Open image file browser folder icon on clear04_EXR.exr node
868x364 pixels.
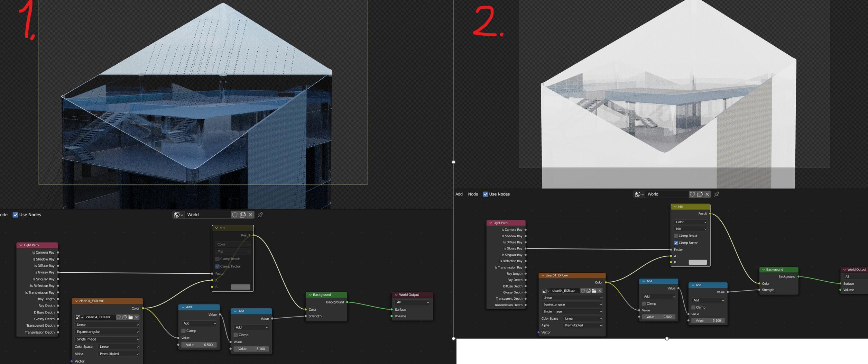click(x=131, y=317)
